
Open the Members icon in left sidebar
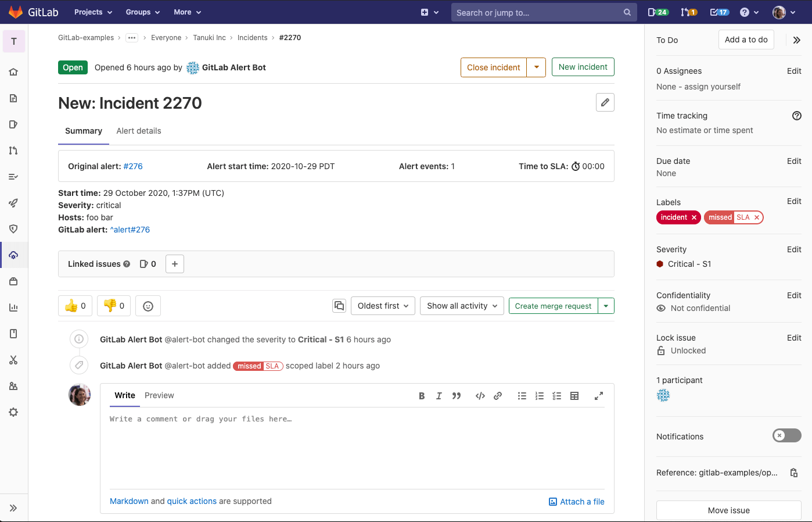[x=13, y=386]
